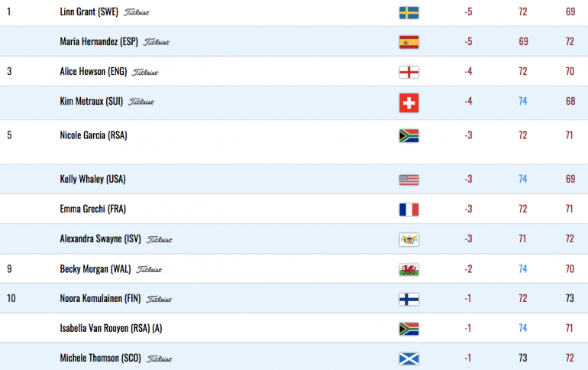Click the Finland flag icon
Screen dimensions: 588x370
(409, 299)
